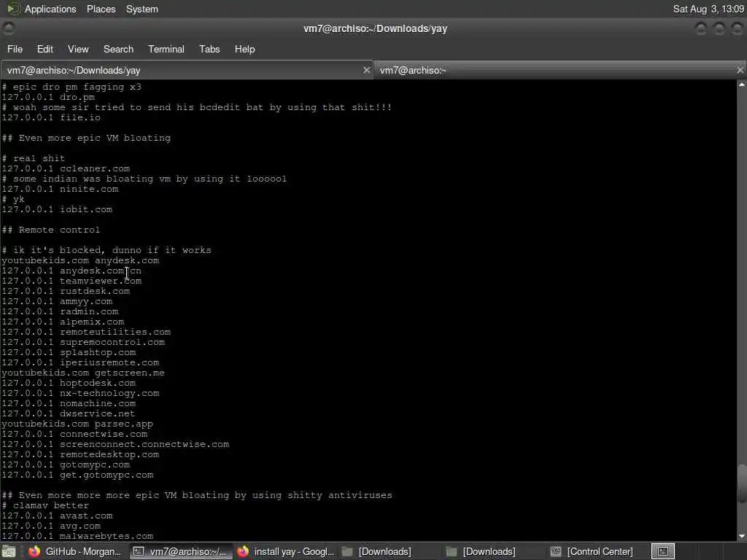Click the line '127.0.0.1 dwservice.net'
747x560 pixels.
click(68, 414)
